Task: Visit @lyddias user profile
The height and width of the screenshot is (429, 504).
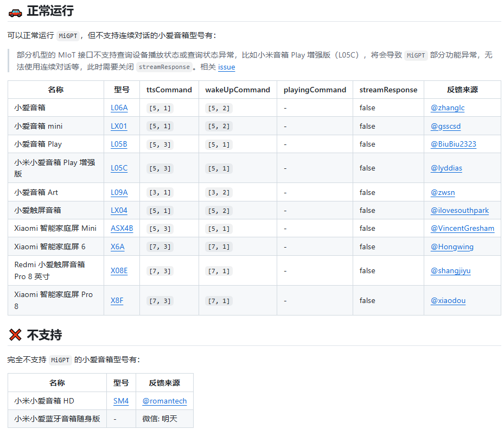Action: [x=446, y=168]
